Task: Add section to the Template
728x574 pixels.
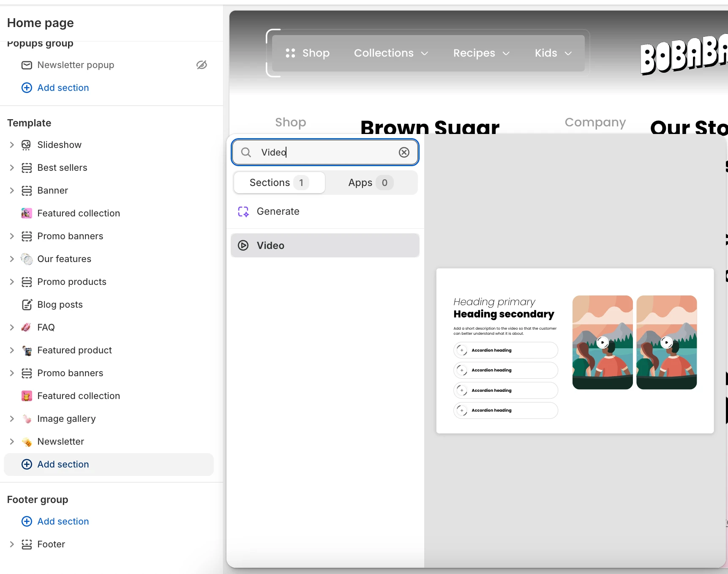Action: click(x=109, y=465)
